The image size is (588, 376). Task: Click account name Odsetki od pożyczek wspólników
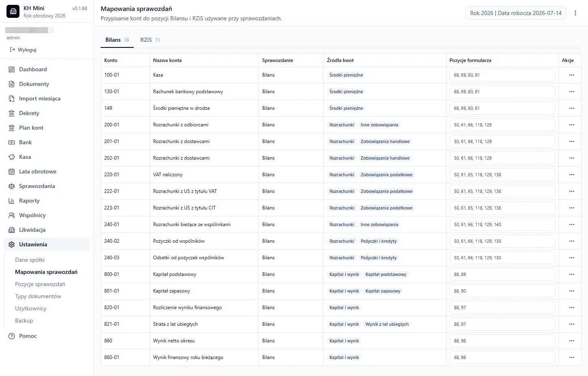[x=189, y=258]
